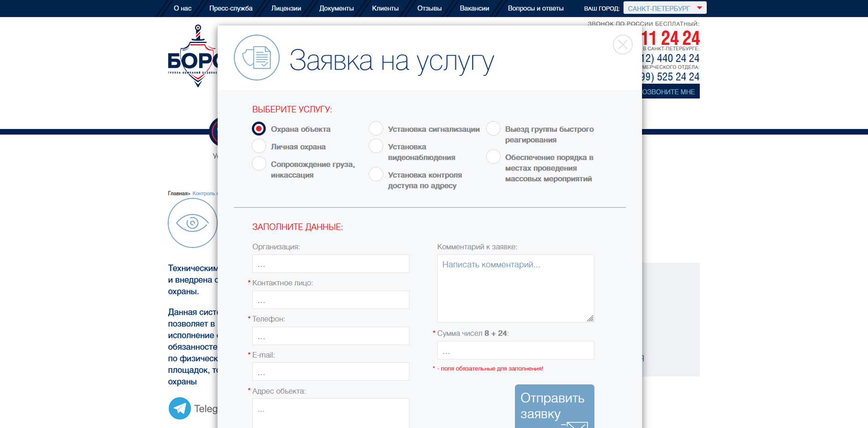Open the city dropdown 'Санкт-Петербург'
Viewport: 868px width, 428px height.
(x=664, y=8)
